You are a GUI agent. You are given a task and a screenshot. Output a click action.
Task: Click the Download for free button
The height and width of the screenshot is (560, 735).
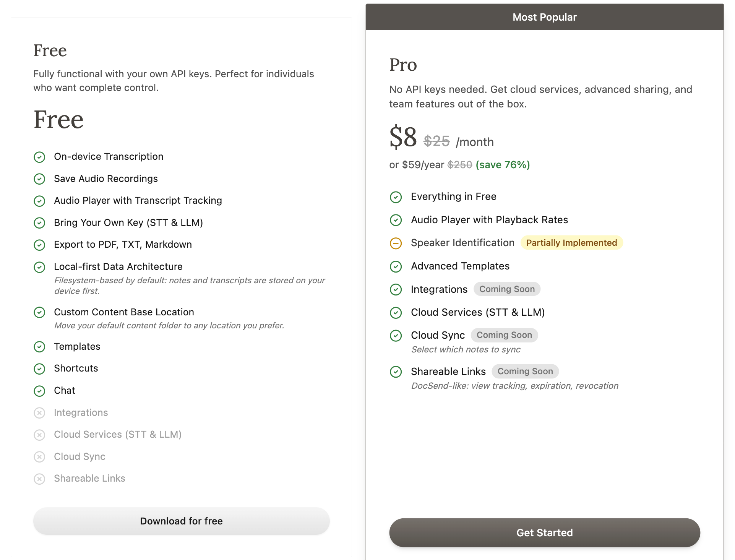pos(181,521)
